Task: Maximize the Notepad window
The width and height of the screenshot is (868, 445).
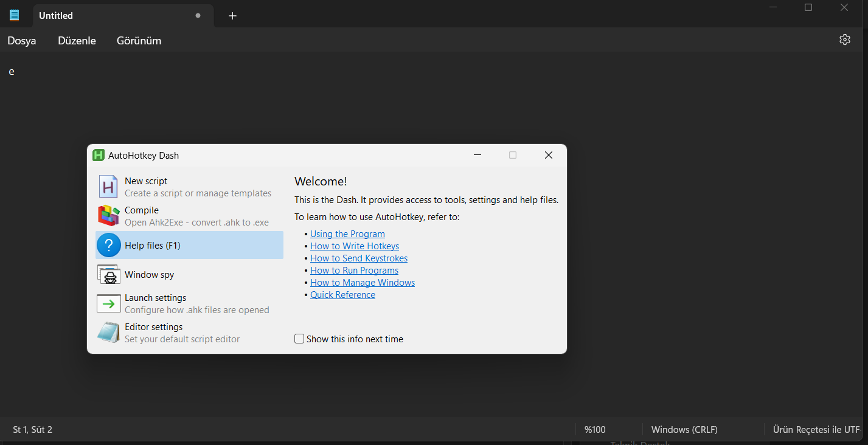Action: click(808, 7)
